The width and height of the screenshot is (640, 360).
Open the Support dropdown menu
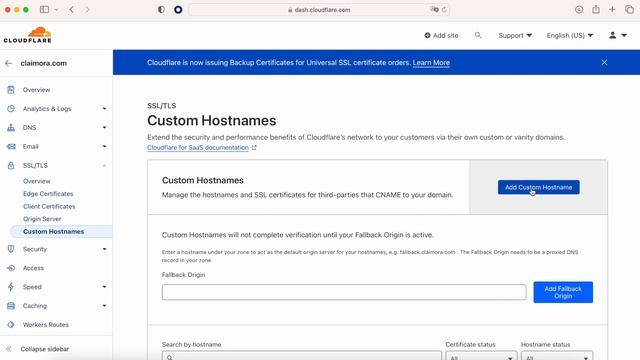tap(515, 36)
